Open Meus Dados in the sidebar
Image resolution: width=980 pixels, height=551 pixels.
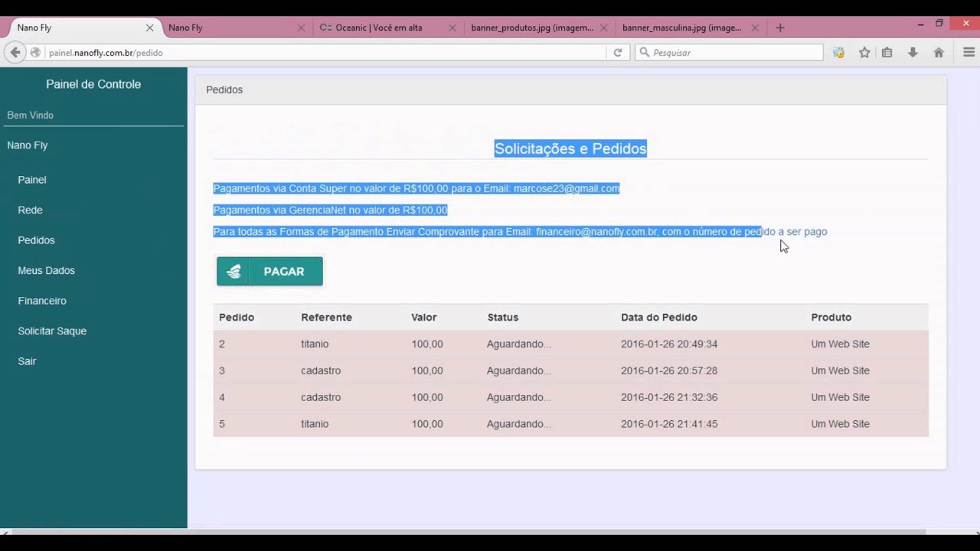pyautogui.click(x=47, y=270)
